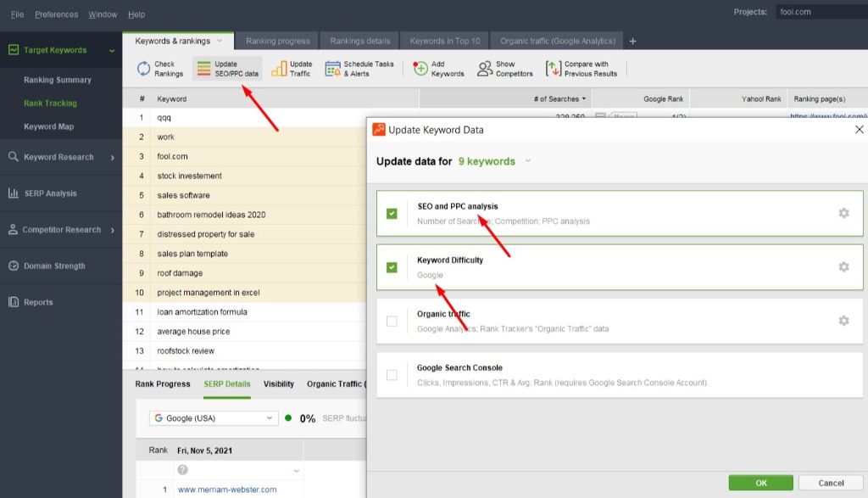Select the keyword row 'bathroom remodel ideas 2020'

tap(244, 215)
